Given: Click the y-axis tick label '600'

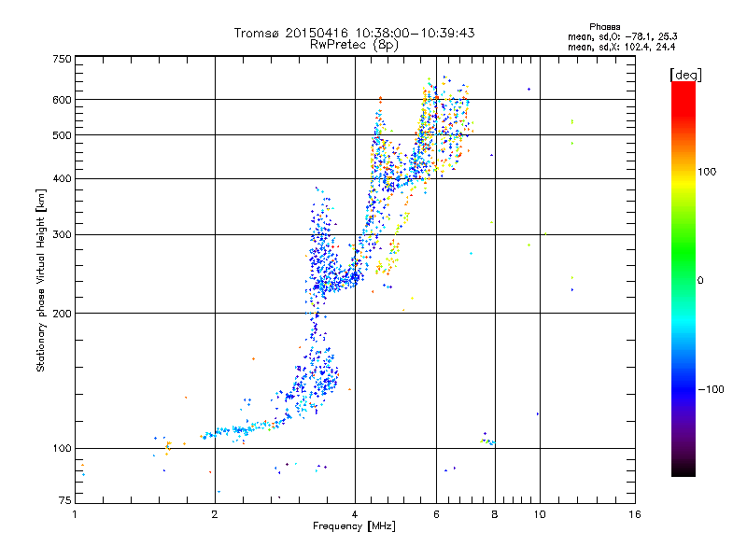Looking at the screenshot, I should coord(62,100).
